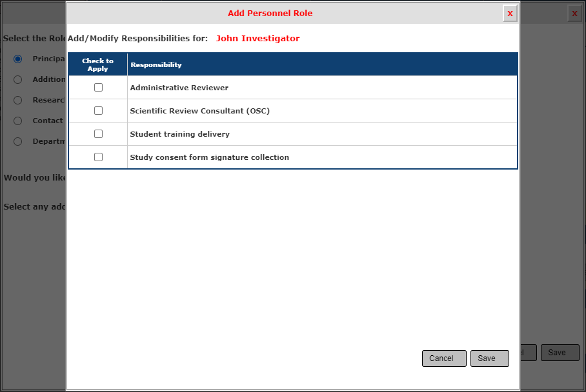Screen dimensions: 586x392
Task: Select the Department role radio button
Action: (17, 141)
